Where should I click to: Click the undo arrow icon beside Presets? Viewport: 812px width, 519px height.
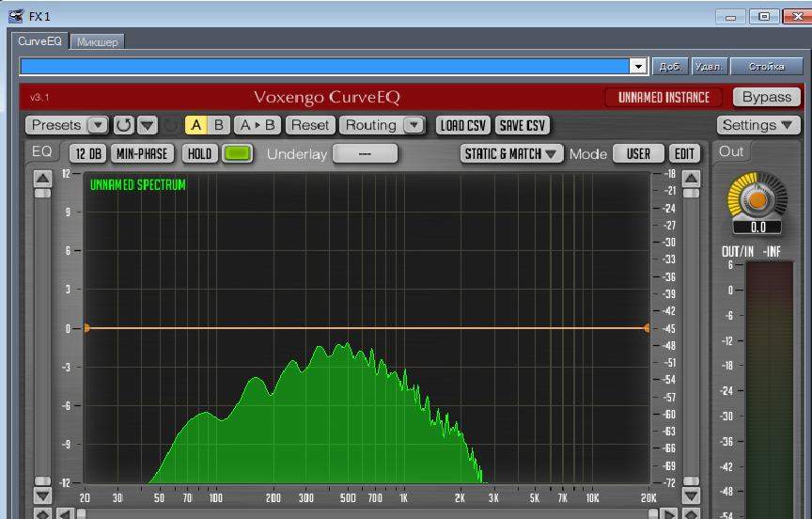pos(123,125)
